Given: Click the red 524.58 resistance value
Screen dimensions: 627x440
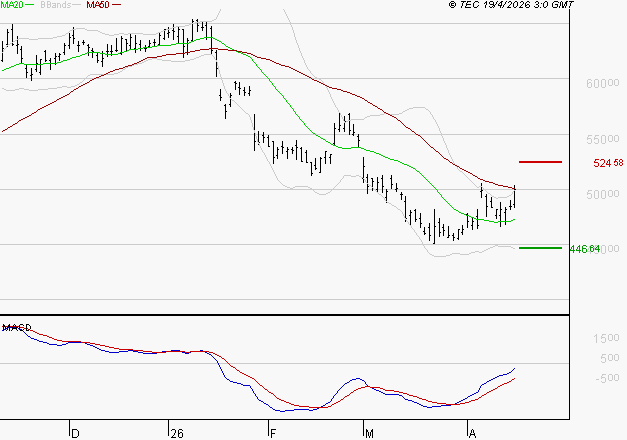Looking at the screenshot, I should pyautogui.click(x=608, y=163).
